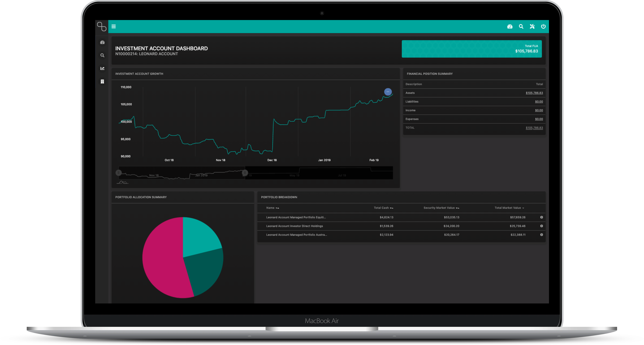
Task: Click the blue marker at chart end
Action: point(388,92)
